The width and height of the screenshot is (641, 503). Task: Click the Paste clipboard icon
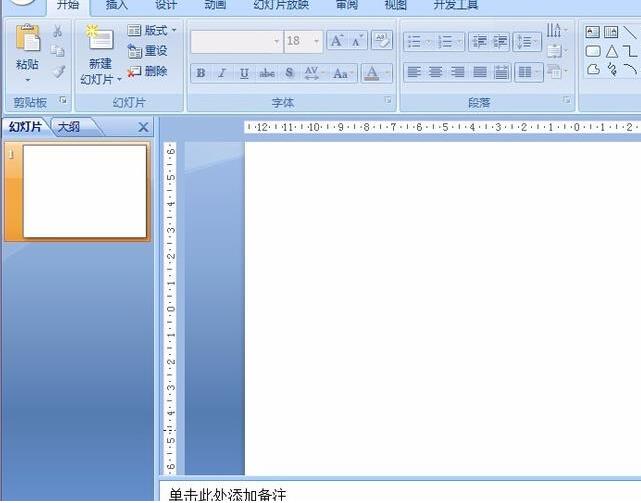[28, 38]
